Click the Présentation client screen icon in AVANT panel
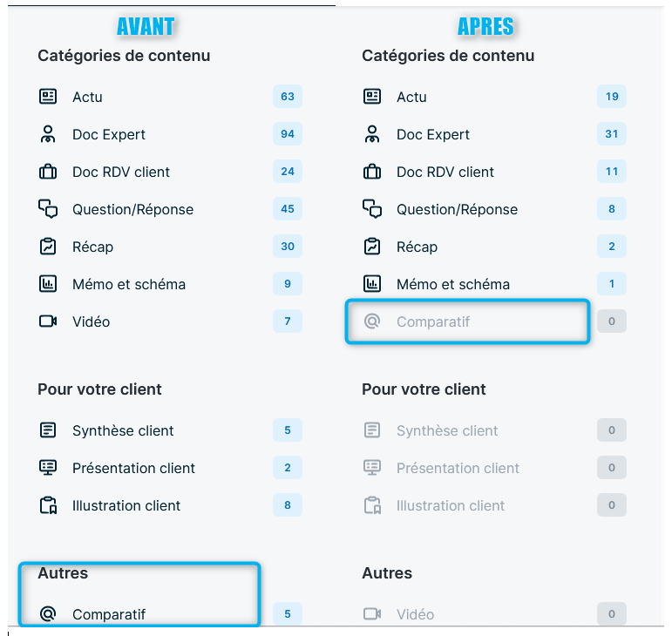Image resolution: width=672 pixels, height=636 pixels. 48,468
